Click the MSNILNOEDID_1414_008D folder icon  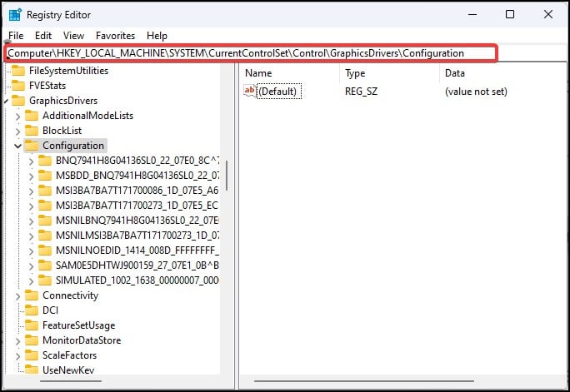45,251
